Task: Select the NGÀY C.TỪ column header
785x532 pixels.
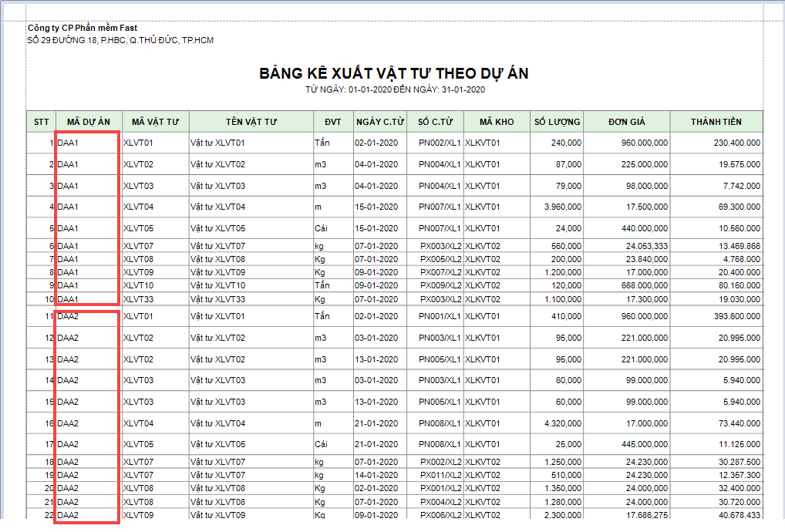Action: [380, 122]
